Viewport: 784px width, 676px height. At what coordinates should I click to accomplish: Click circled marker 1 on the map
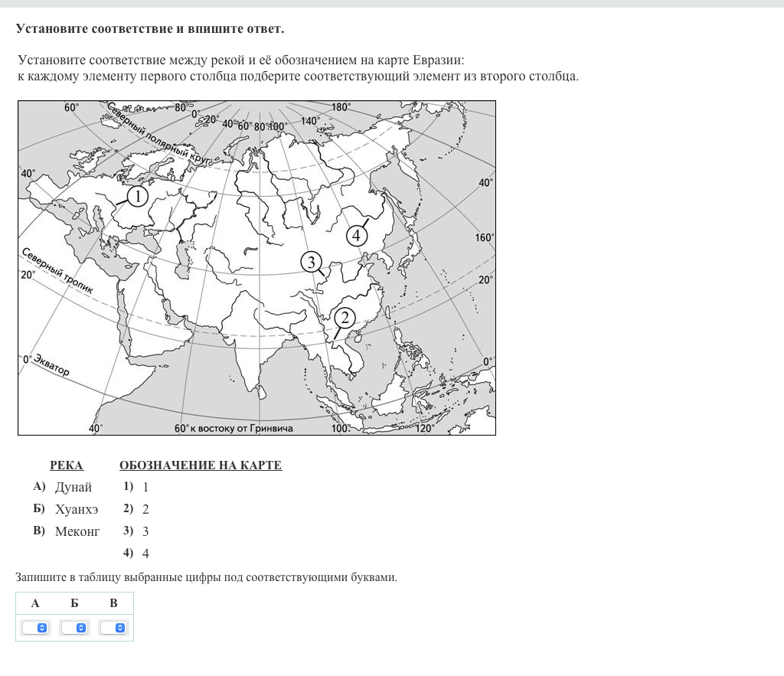click(x=136, y=197)
